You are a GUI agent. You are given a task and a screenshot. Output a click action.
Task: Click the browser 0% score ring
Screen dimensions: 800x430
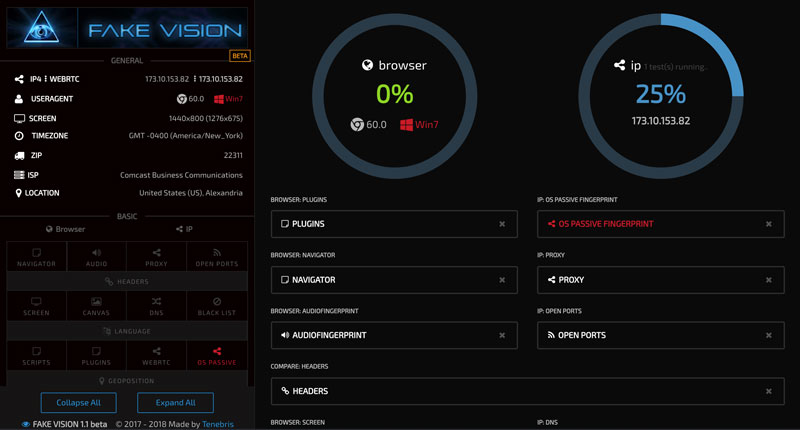(x=394, y=95)
